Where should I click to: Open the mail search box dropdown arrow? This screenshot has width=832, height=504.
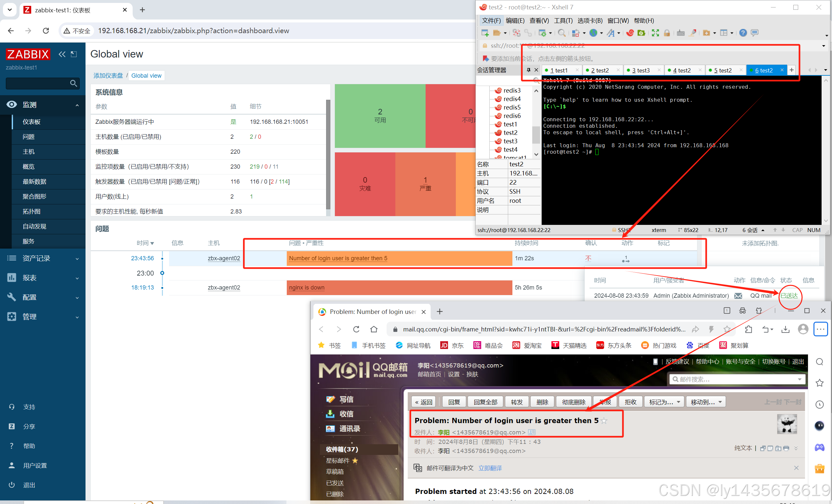[799, 380]
